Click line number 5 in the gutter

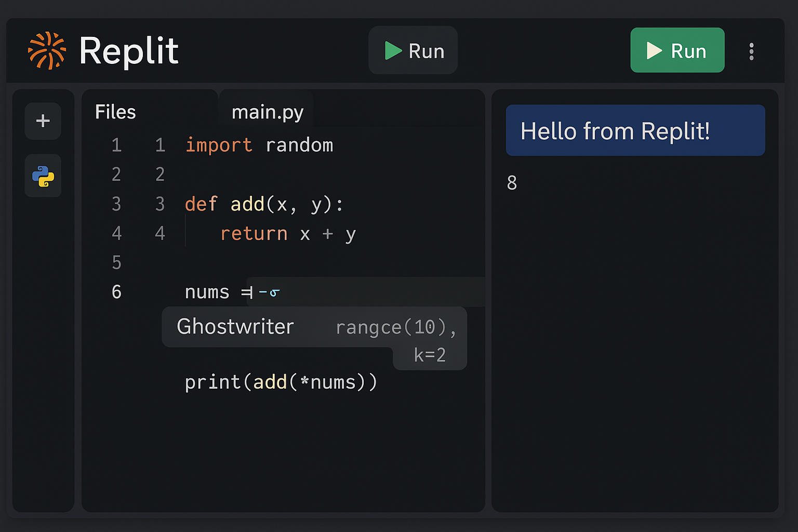117,262
